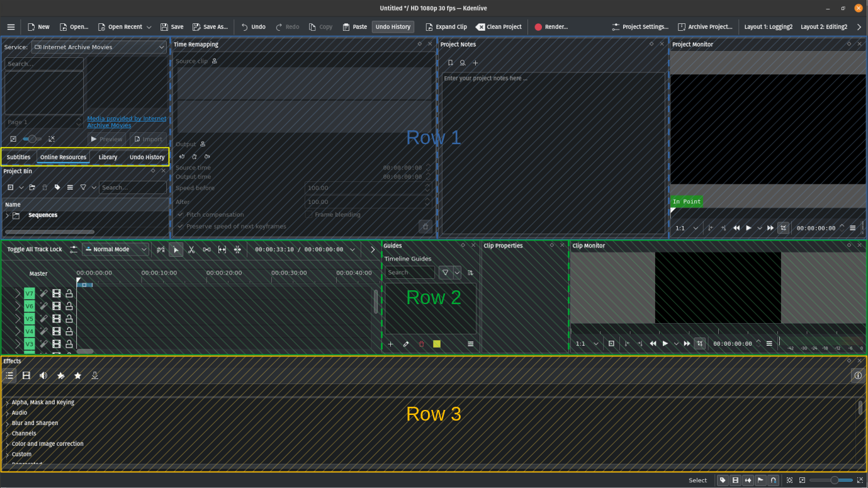Enable Preserve speed of next keyframes

pos(181,226)
